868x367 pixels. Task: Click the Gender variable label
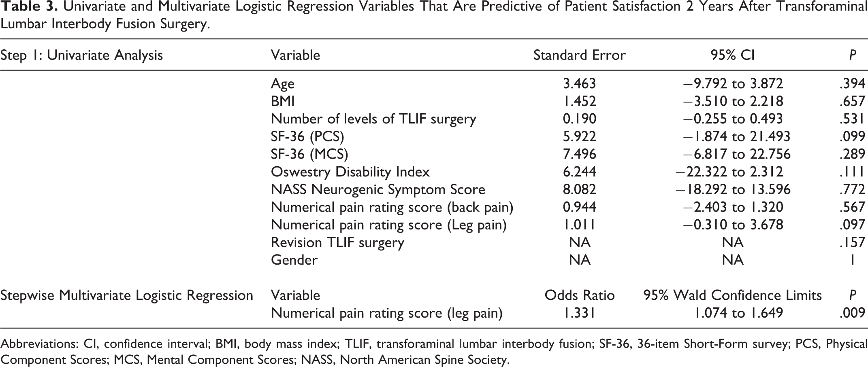pyautogui.click(x=294, y=260)
